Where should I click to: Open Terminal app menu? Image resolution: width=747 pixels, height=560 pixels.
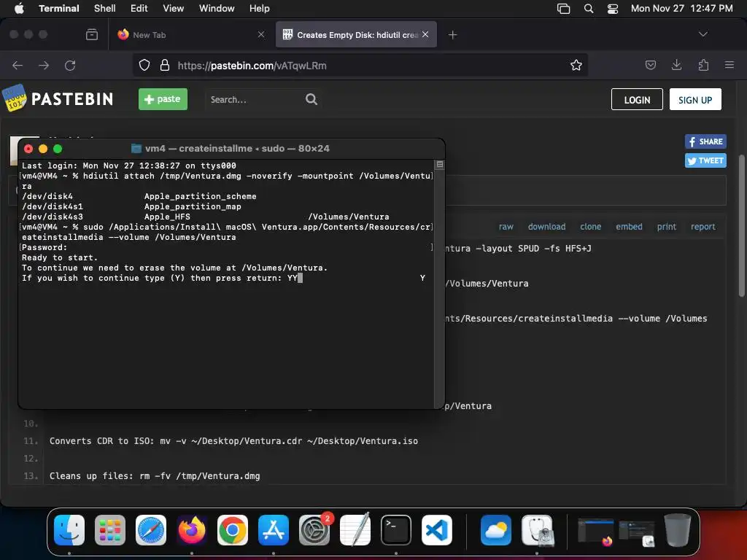tap(59, 8)
